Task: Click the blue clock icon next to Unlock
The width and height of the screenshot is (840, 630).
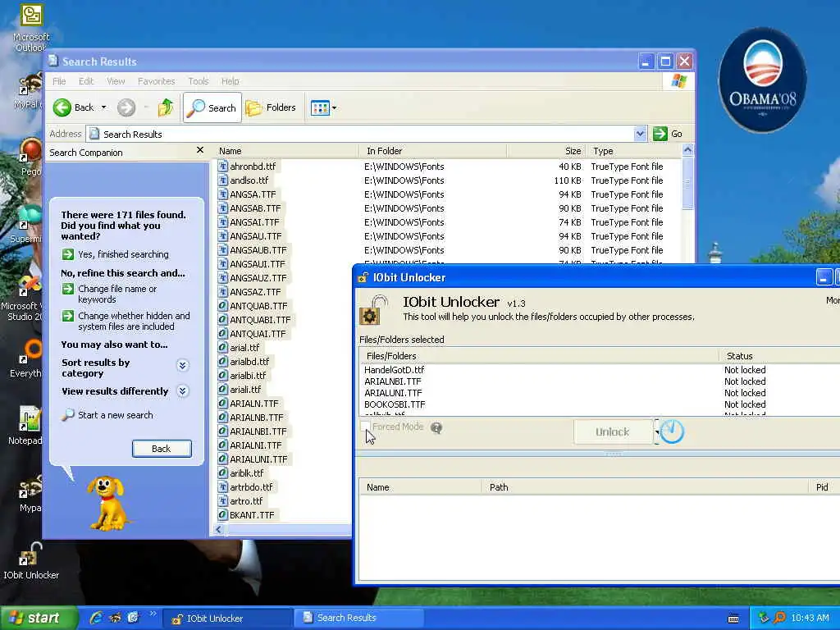Action: click(x=672, y=431)
